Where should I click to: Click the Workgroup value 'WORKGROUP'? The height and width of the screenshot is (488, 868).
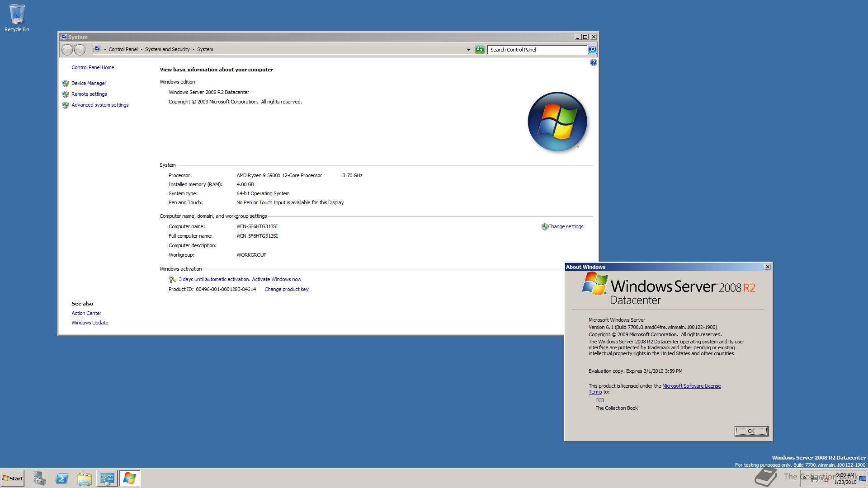tap(251, 255)
